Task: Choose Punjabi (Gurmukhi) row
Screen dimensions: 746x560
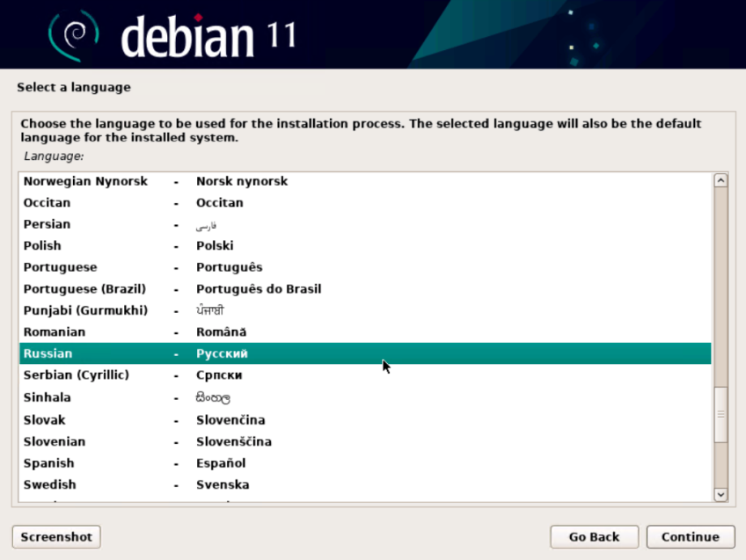Action: coord(365,310)
